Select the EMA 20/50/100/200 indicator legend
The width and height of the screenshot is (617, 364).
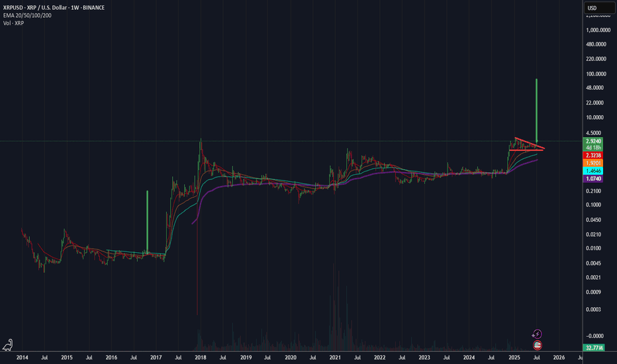tap(27, 15)
